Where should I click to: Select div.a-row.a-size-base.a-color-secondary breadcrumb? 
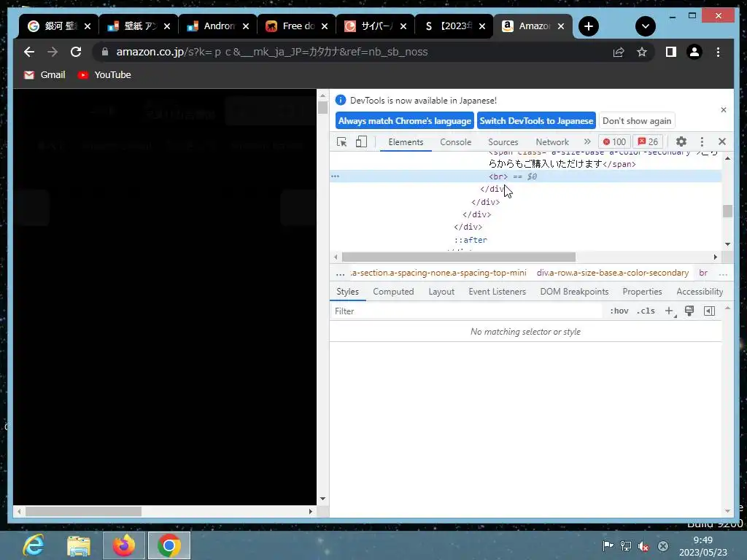click(x=613, y=273)
